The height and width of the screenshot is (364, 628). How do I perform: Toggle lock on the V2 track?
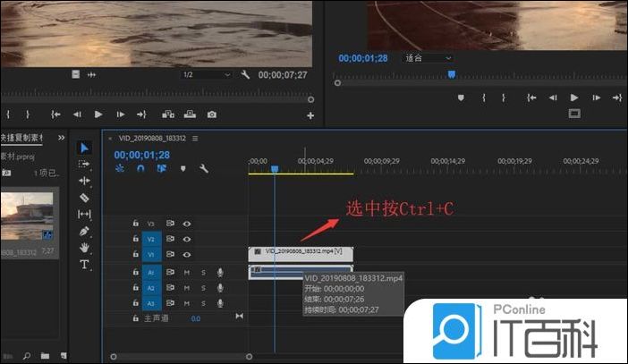tap(136, 240)
